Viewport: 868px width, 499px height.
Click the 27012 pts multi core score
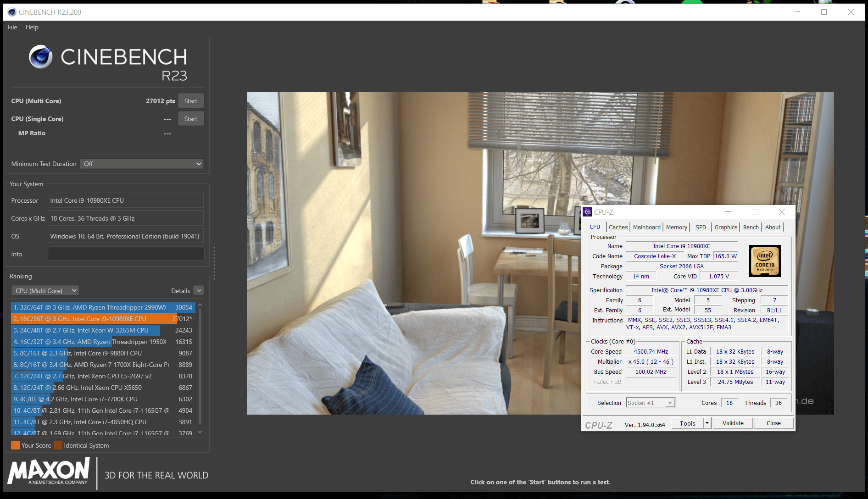pos(161,101)
